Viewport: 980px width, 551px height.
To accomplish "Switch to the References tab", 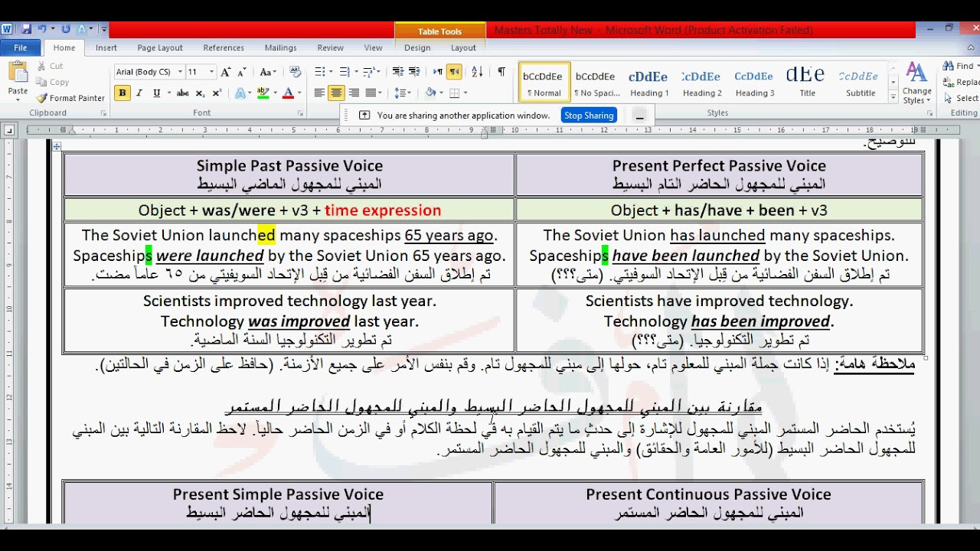I will pos(224,47).
